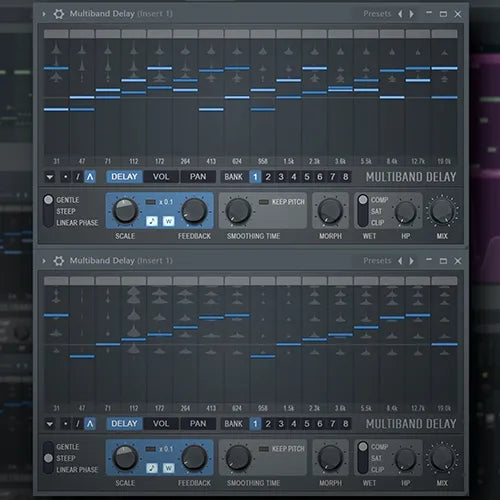
Task: Toggle the W icon in lower window
Action: (x=169, y=468)
